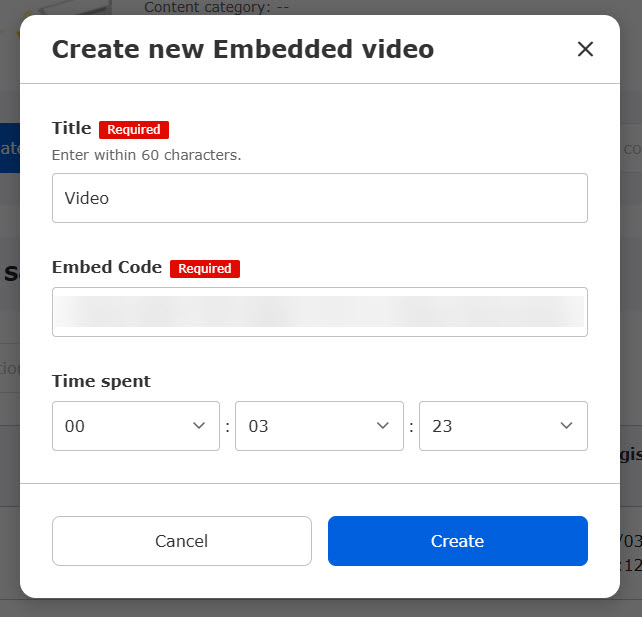Click the "Create new Embedded video" heading
The height and width of the screenshot is (617, 642).
243,49
